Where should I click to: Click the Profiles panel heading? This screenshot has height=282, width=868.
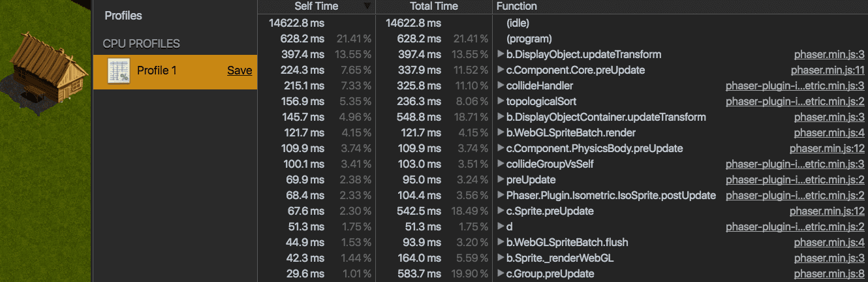pos(123,16)
